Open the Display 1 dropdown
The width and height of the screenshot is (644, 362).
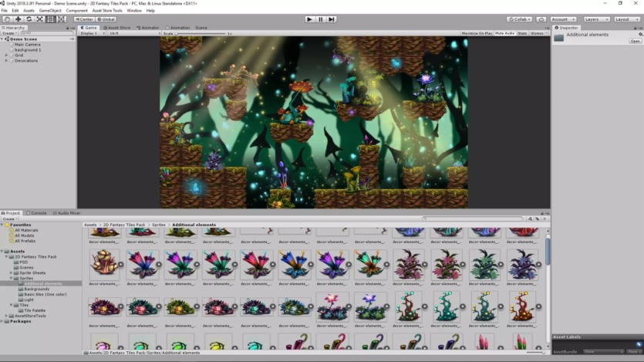92,33
